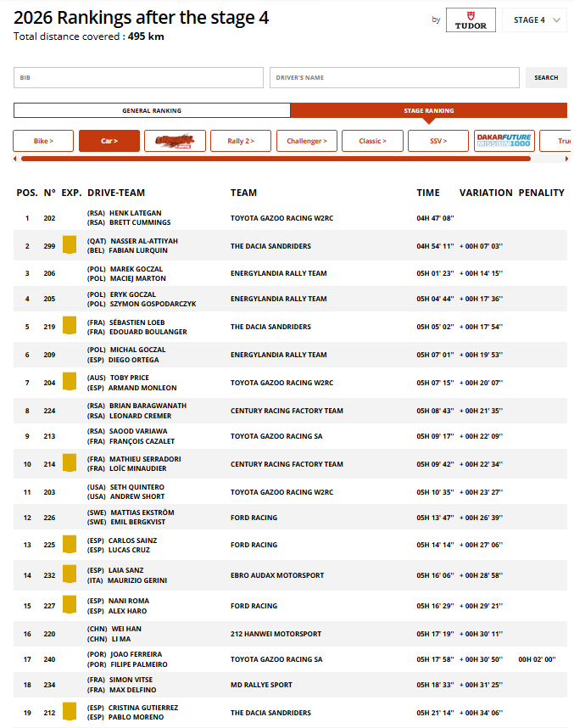
Task: Open the Stage 4 dropdown selector
Action: click(534, 20)
